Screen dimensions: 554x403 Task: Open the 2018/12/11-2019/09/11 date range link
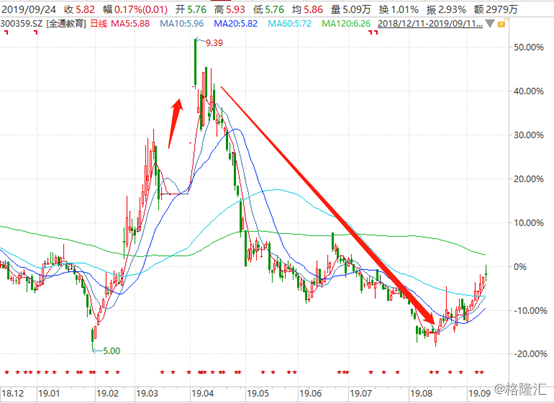[430, 24]
